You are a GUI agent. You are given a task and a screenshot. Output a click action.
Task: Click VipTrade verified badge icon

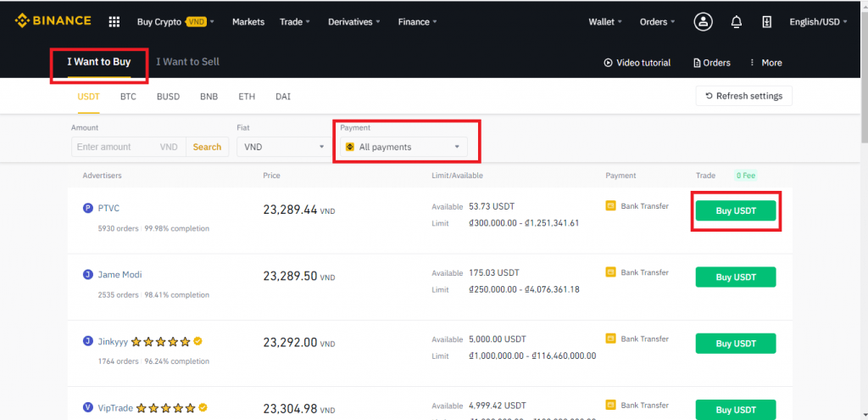tap(203, 408)
